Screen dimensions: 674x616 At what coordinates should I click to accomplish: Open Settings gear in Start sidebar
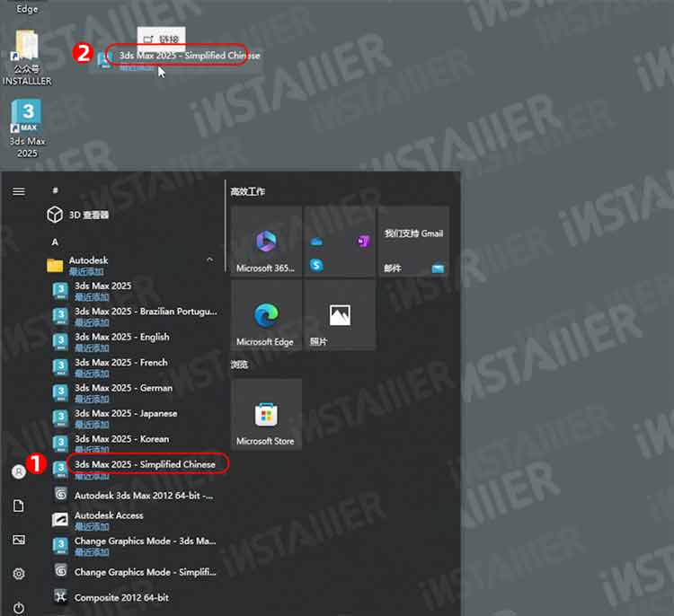coord(19,574)
